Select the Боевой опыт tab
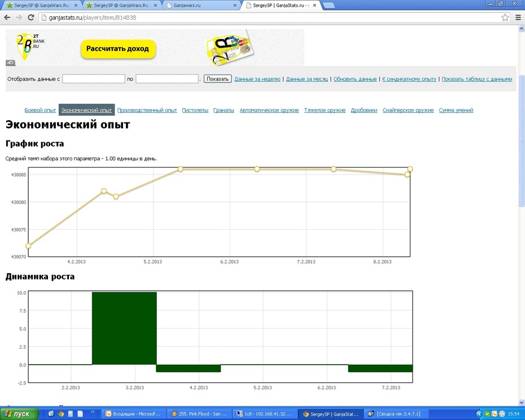This screenshot has height=420, width=525. [x=40, y=110]
